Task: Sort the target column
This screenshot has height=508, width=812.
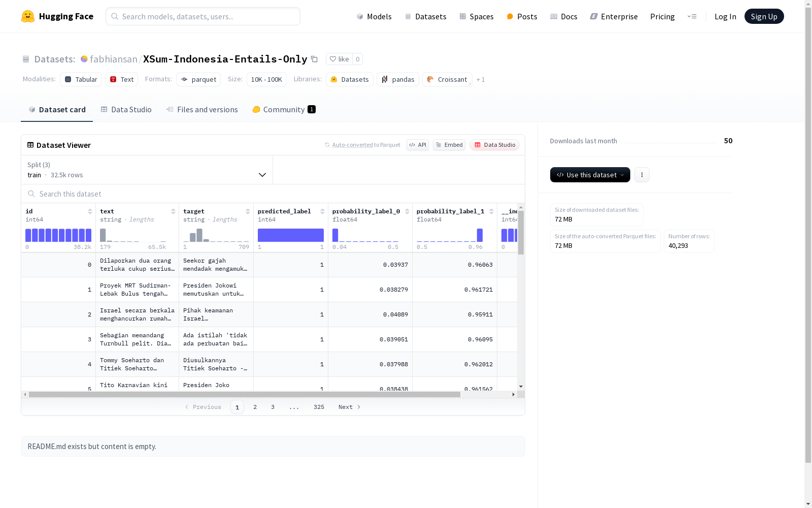Action: point(248,211)
